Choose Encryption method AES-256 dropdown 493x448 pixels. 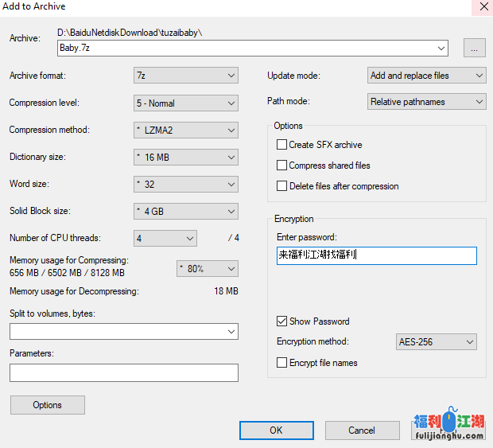pos(436,342)
